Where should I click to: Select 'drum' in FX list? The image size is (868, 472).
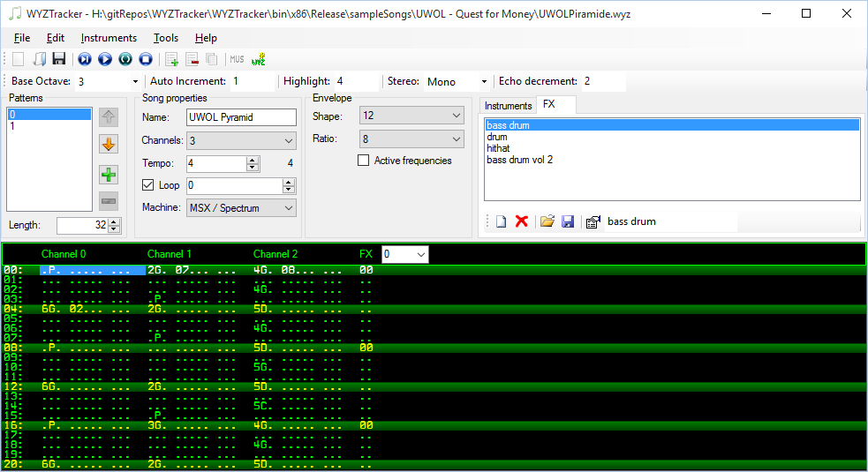pyautogui.click(x=672, y=137)
